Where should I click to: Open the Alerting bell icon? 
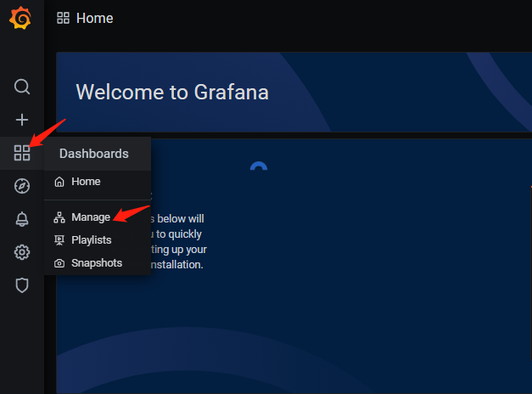22,219
